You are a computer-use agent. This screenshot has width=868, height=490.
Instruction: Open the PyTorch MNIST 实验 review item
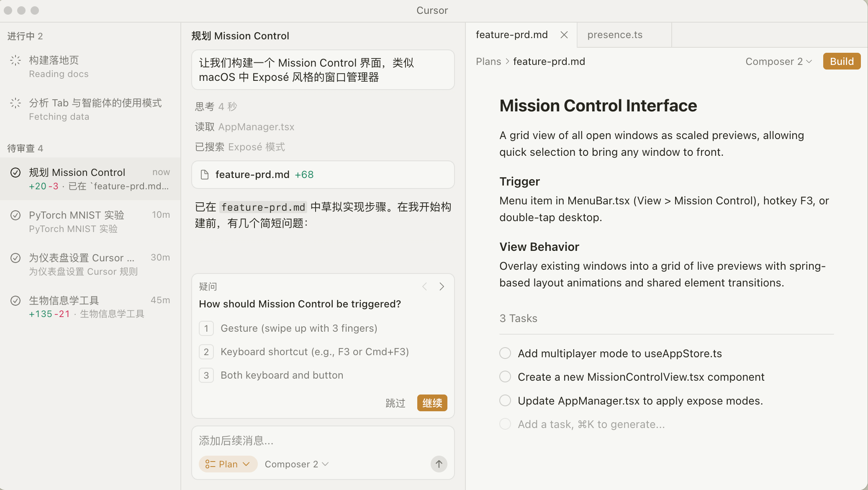coord(90,222)
